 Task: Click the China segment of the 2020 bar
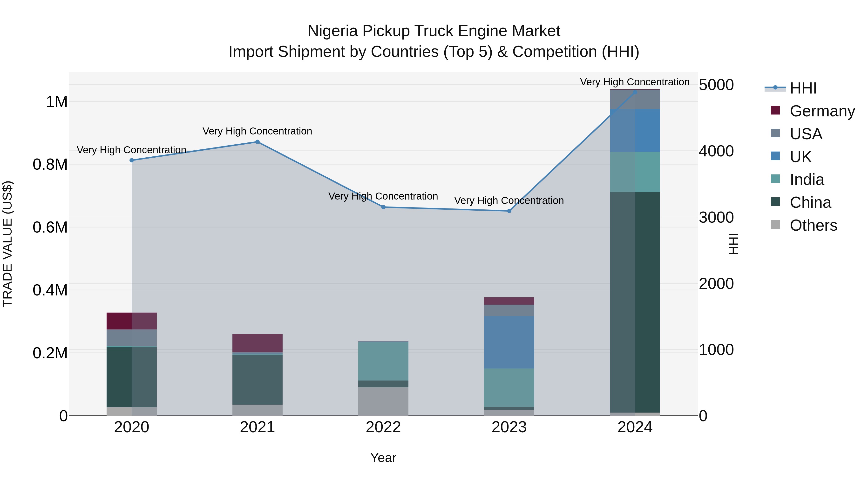click(x=132, y=377)
